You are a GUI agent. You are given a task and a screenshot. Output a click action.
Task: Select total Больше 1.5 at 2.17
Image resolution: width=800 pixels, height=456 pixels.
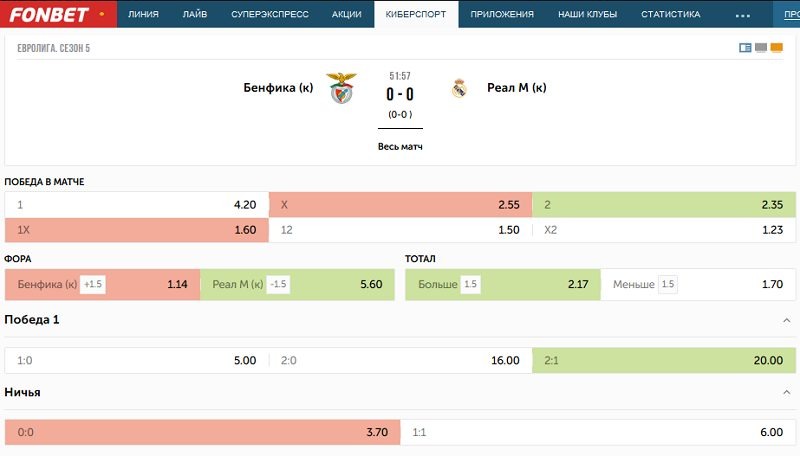[x=502, y=284]
